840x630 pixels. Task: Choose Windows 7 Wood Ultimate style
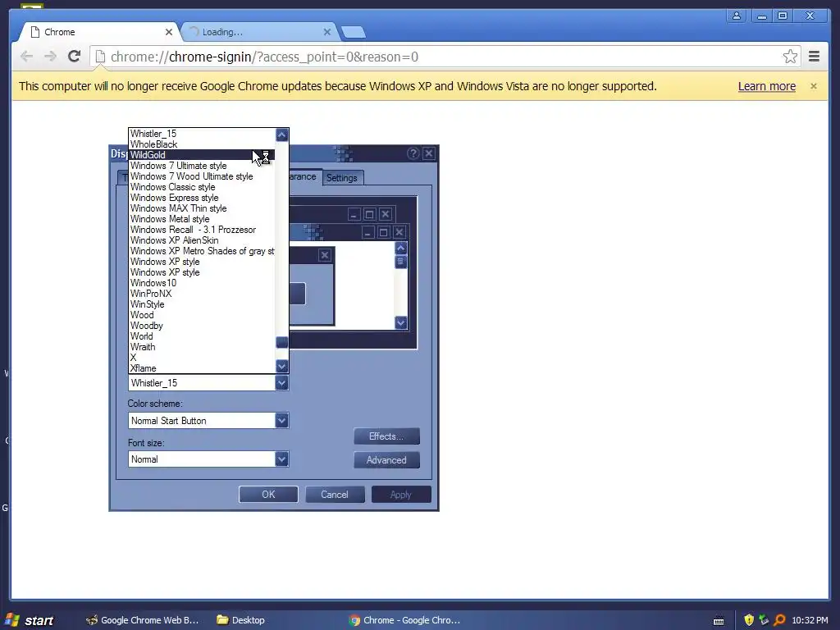(x=202, y=176)
